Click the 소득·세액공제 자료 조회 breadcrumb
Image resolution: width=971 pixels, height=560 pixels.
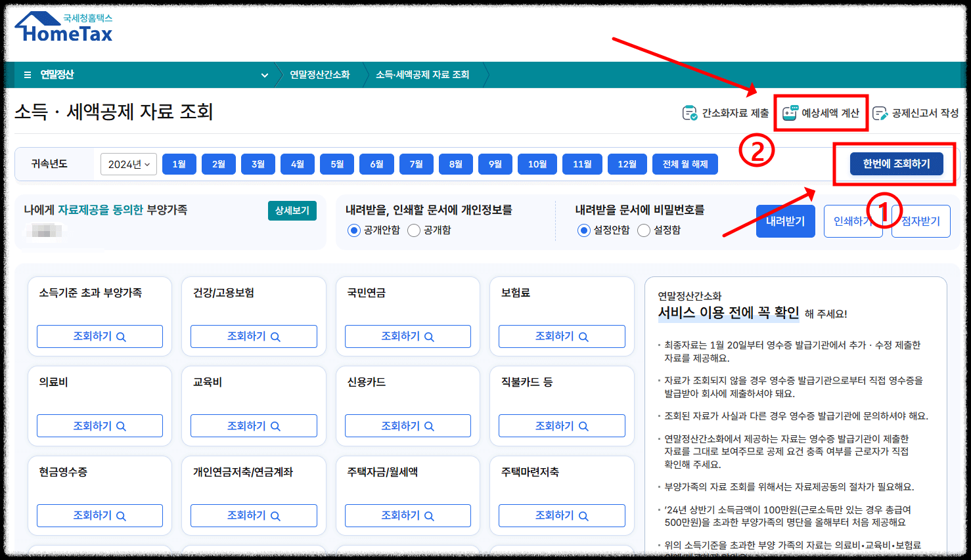tap(422, 75)
